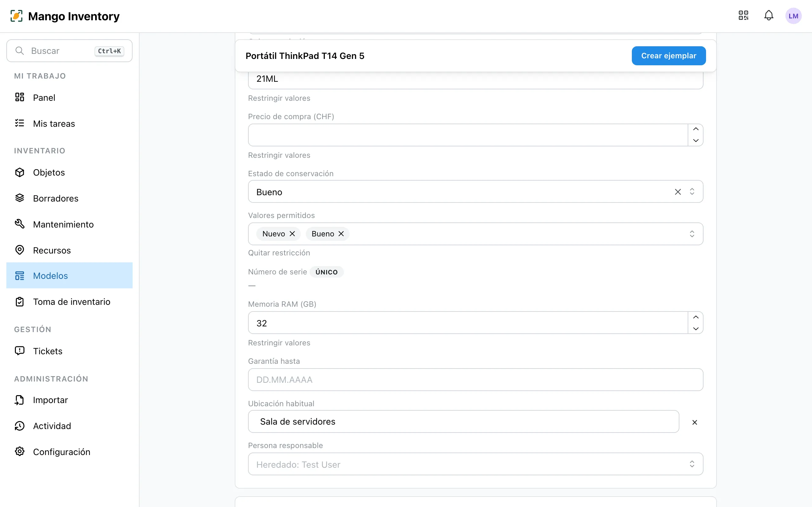Viewport: 812px width, 507px height.
Task: Click the Quitar restricción link
Action: (279, 253)
